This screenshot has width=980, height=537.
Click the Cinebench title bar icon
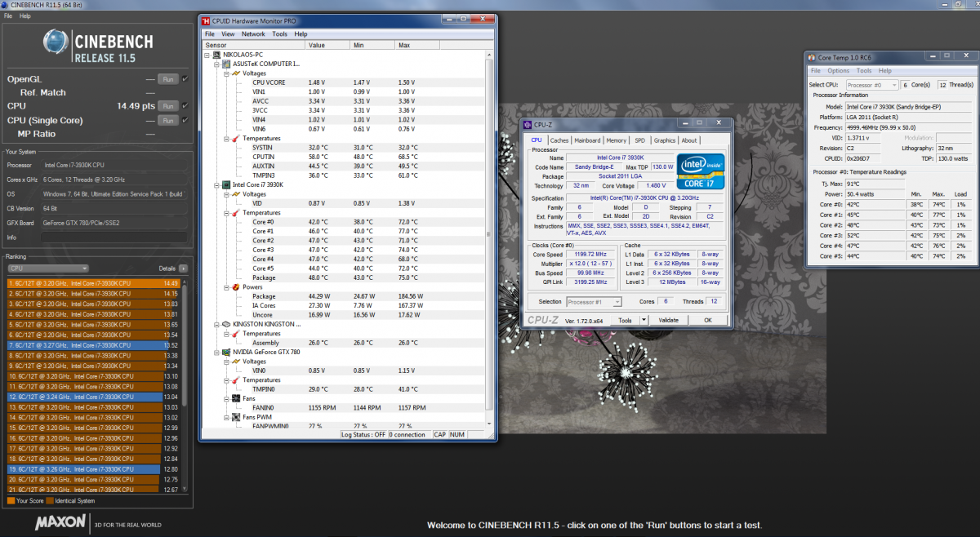[5, 5]
